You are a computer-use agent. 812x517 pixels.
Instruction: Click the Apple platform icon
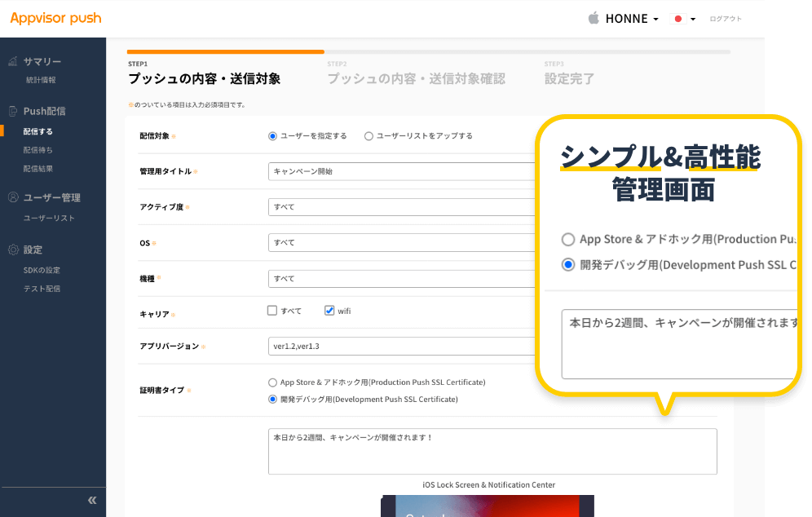[x=594, y=18]
